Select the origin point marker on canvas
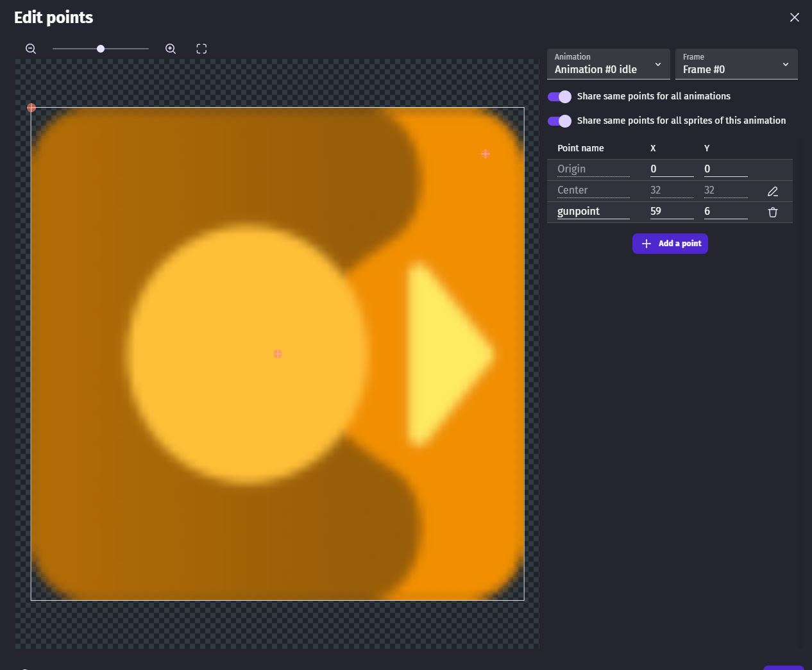This screenshot has height=670, width=812. 31,108
